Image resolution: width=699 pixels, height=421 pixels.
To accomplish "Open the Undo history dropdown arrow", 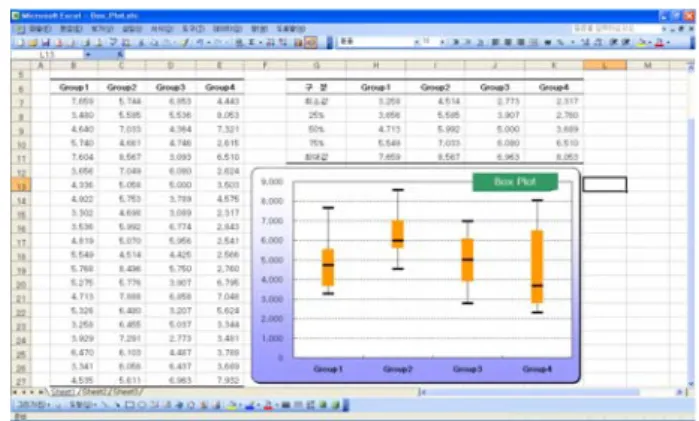I will (x=208, y=42).
